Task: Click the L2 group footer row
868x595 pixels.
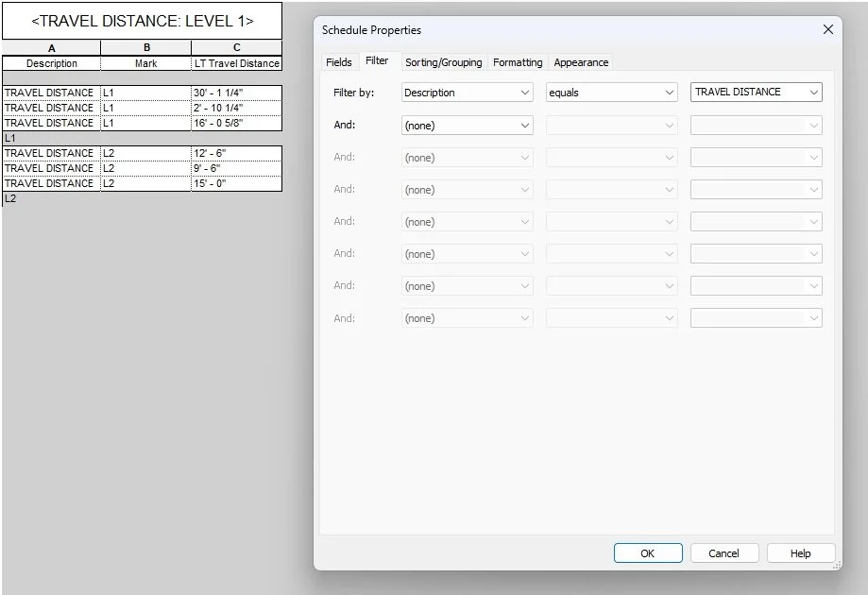Action: [x=143, y=198]
